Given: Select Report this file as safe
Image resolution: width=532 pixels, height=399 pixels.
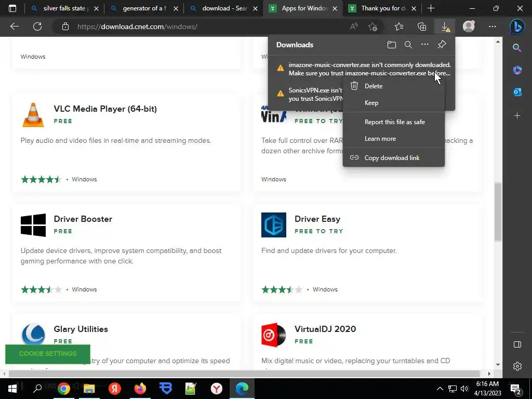Looking at the screenshot, I should pos(394,122).
